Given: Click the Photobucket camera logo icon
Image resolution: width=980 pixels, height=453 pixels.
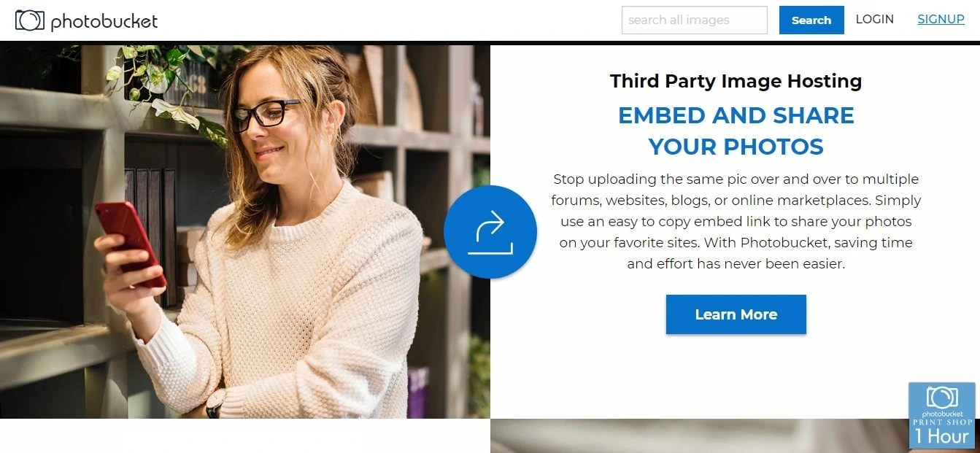Looking at the screenshot, I should click(30, 20).
